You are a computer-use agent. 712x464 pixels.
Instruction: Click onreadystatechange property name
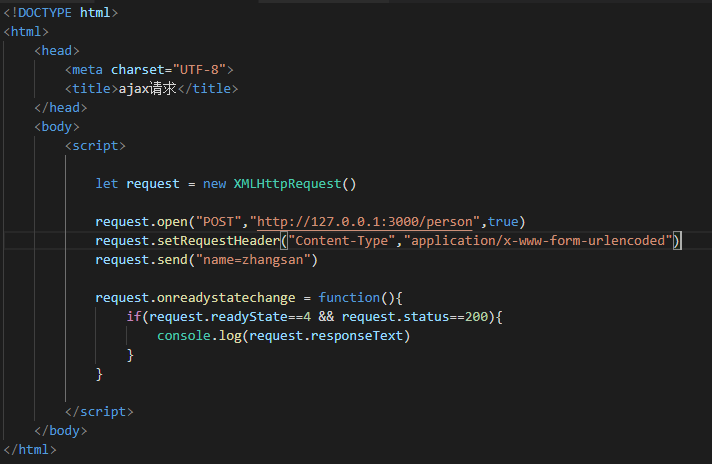(226, 298)
